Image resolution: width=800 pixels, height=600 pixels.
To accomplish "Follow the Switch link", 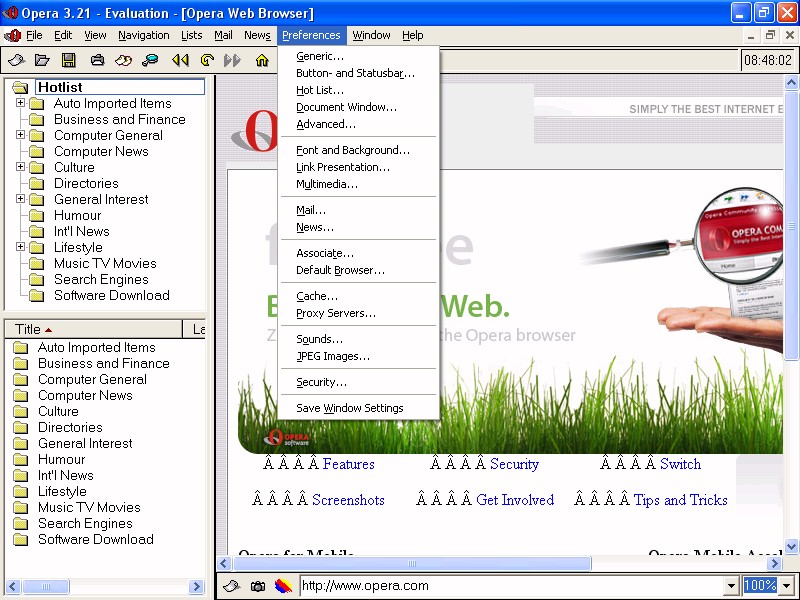I will click(681, 464).
